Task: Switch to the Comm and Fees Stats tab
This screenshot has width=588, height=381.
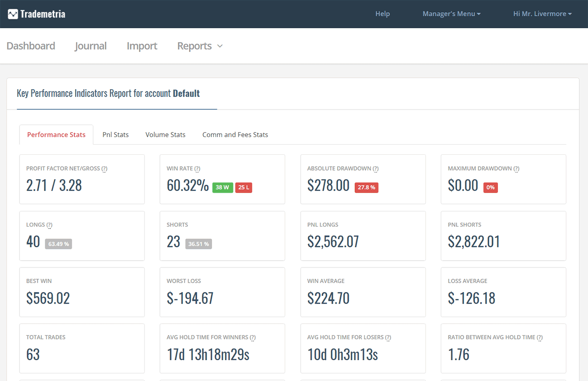Action: click(x=235, y=135)
